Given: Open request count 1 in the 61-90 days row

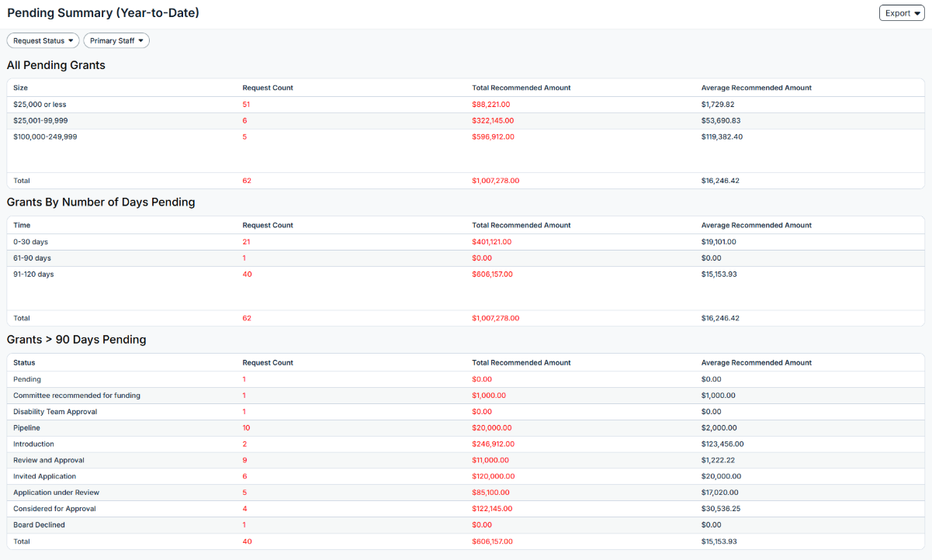Looking at the screenshot, I should click(x=244, y=258).
